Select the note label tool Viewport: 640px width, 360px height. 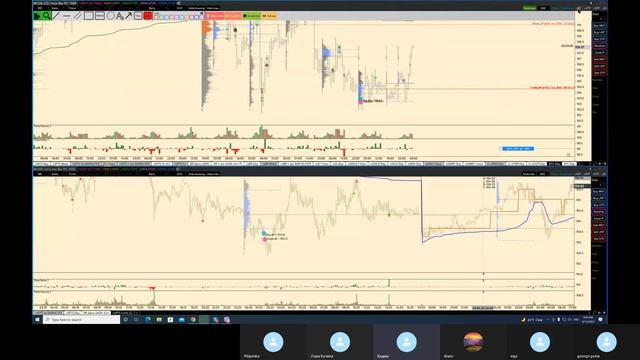(x=138, y=16)
